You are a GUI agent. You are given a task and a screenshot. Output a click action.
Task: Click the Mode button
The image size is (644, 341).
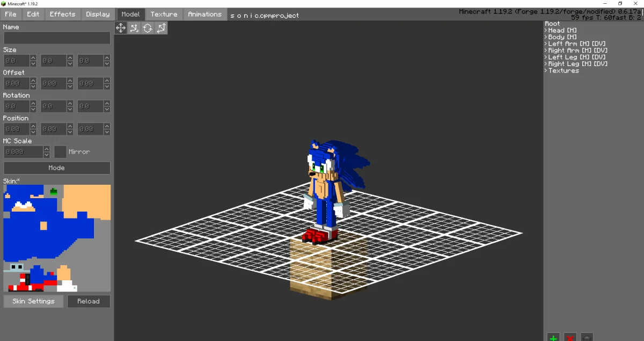[57, 168]
